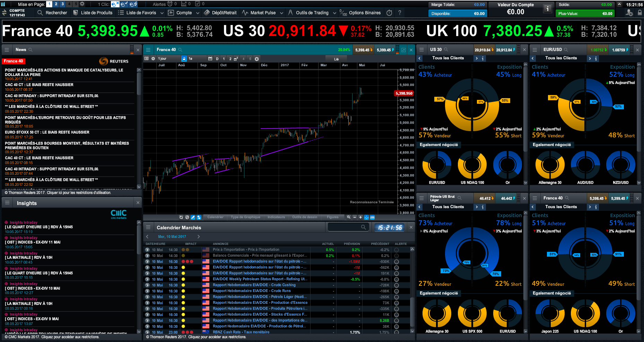Viewport: 644px width, 342px height.
Task: Refresh the France 40 chart
Action: point(181,217)
